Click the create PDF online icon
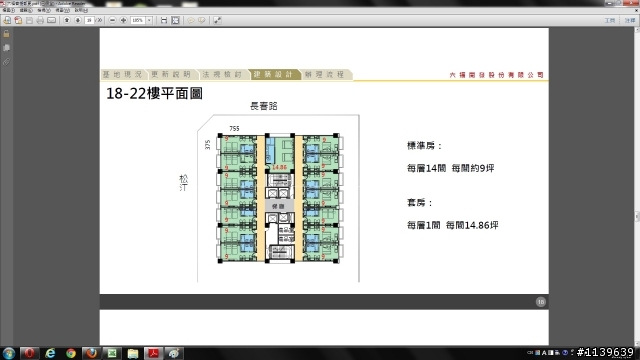The height and width of the screenshot is (360, 640). pos(7,20)
